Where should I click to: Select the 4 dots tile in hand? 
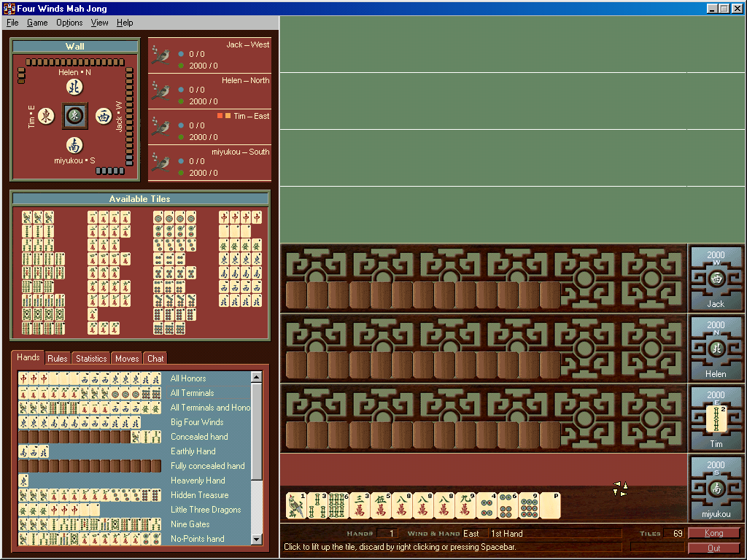click(x=487, y=505)
